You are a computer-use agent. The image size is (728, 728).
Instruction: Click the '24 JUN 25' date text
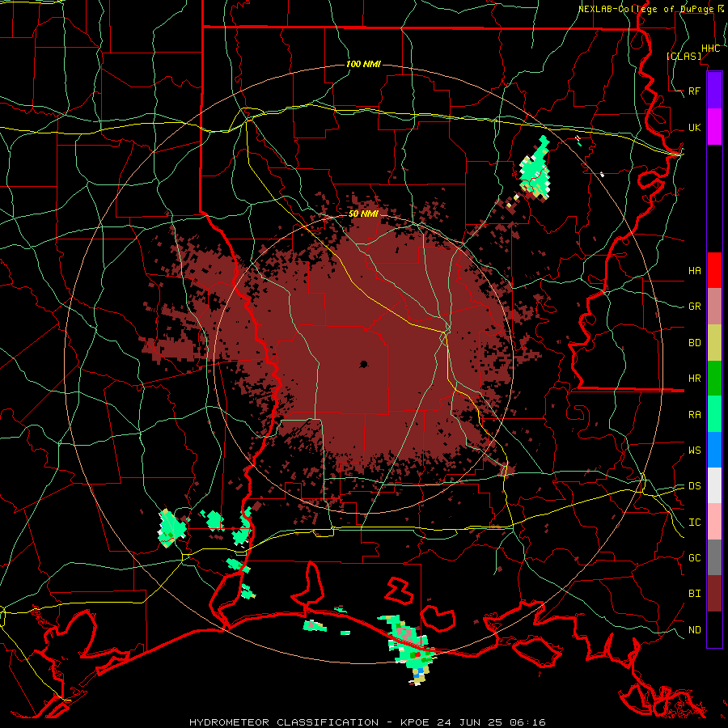click(x=469, y=722)
